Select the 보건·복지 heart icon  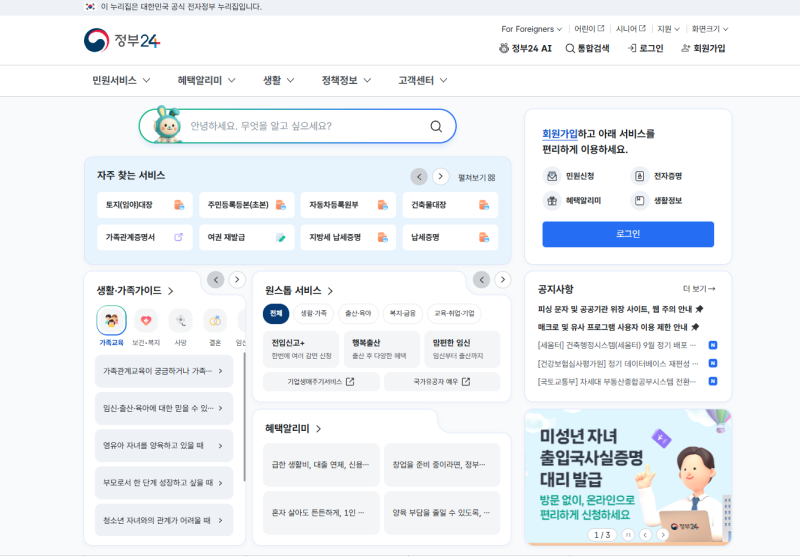tap(146, 320)
